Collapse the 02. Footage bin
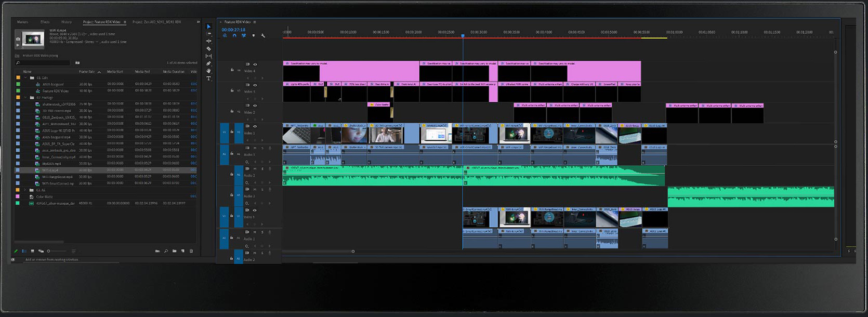Screen dimensions: 868x317 (25, 97)
